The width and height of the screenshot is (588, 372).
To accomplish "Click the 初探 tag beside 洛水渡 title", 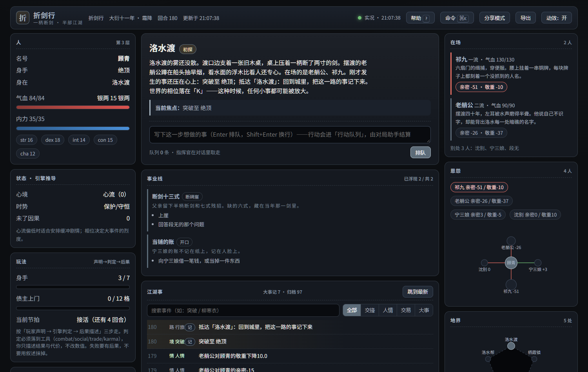I will (188, 49).
